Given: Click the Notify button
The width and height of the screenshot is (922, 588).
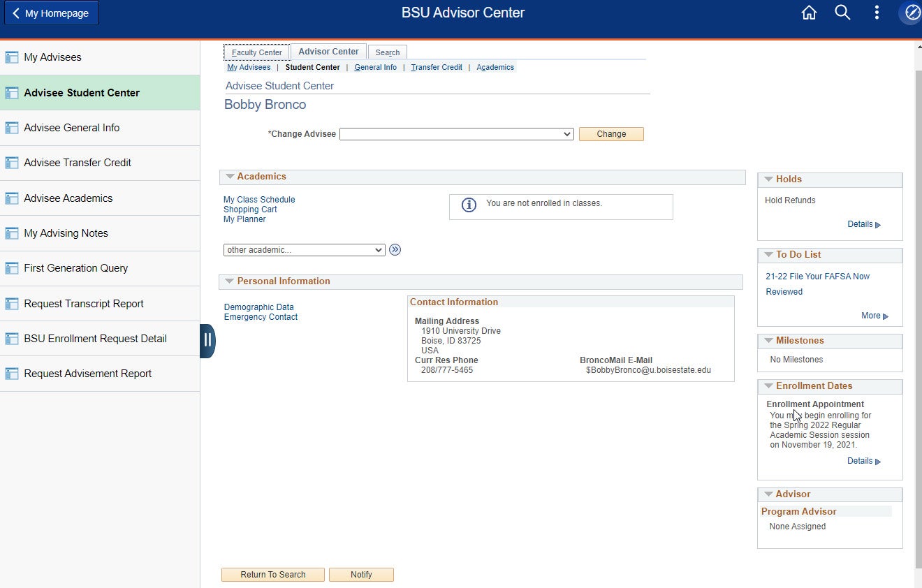Looking at the screenshot, I should [x=361, y=575].
